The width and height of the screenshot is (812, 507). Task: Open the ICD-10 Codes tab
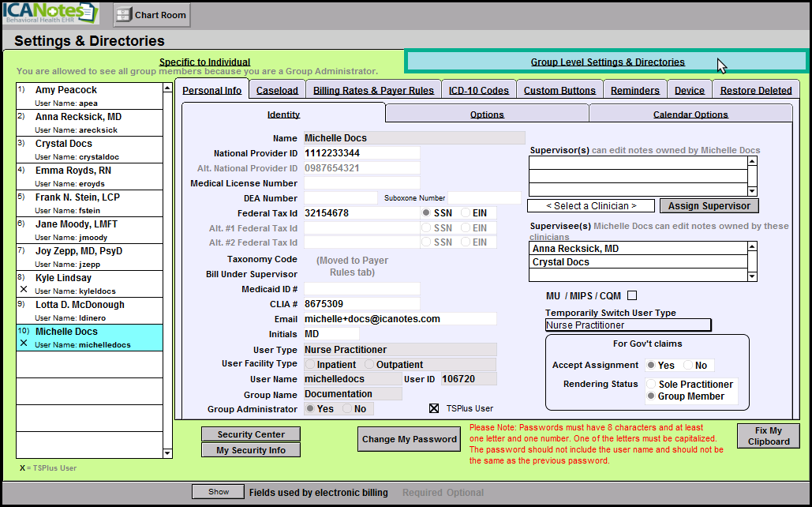(479, 91)
